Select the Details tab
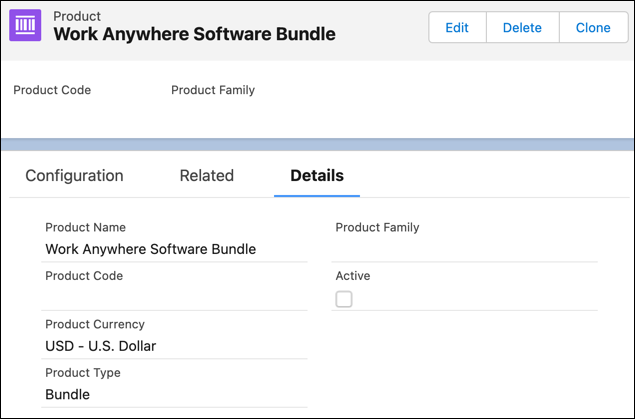 [317, 176]
